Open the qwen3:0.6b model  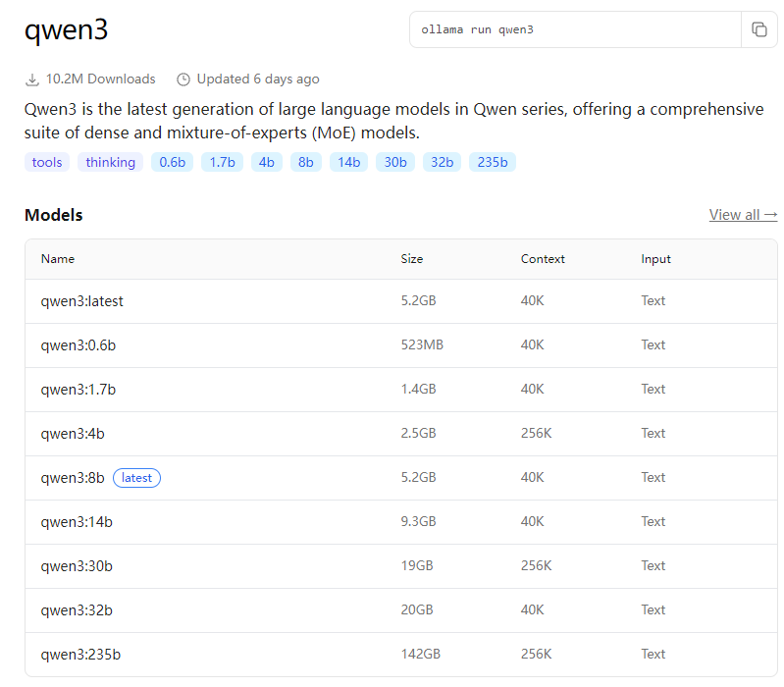pyautogui.click(x=78, y=345)
